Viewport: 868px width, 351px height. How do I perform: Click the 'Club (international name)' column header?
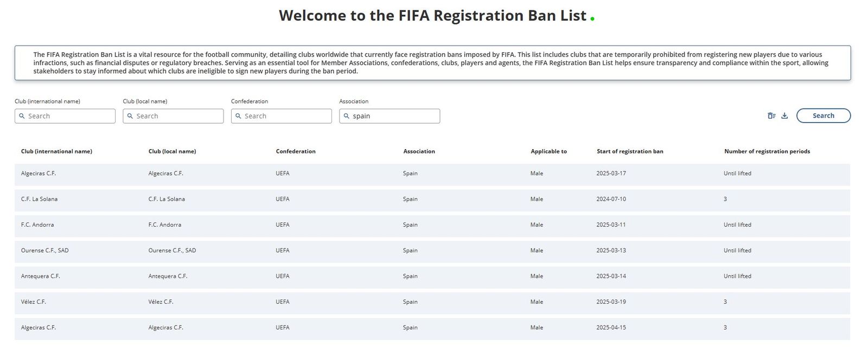(56, 151)
